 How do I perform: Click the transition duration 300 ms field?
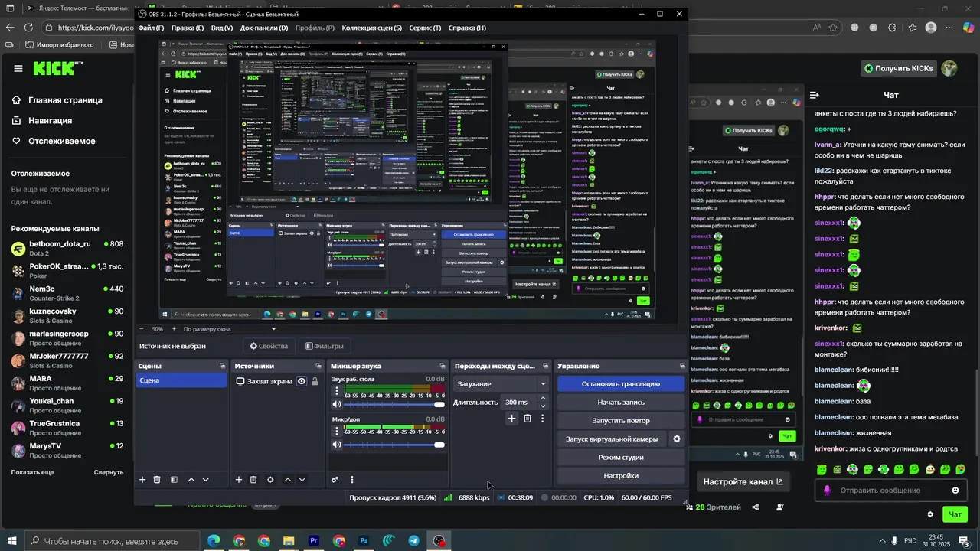click(x=518, y=403)
